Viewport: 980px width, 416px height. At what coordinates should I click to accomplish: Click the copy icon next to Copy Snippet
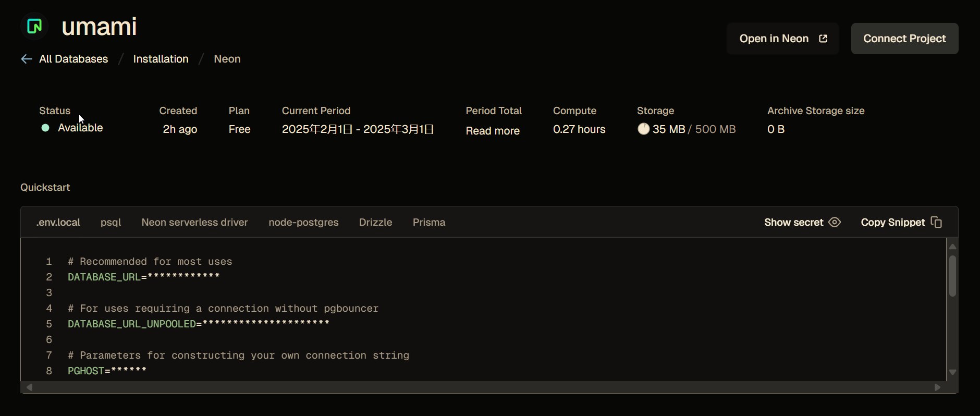click(936, 222)
